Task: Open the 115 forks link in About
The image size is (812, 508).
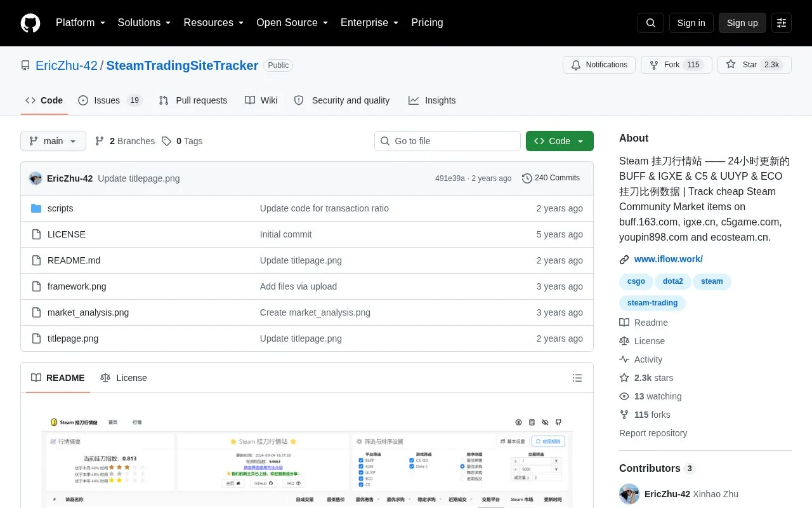Action: [645, 415]
